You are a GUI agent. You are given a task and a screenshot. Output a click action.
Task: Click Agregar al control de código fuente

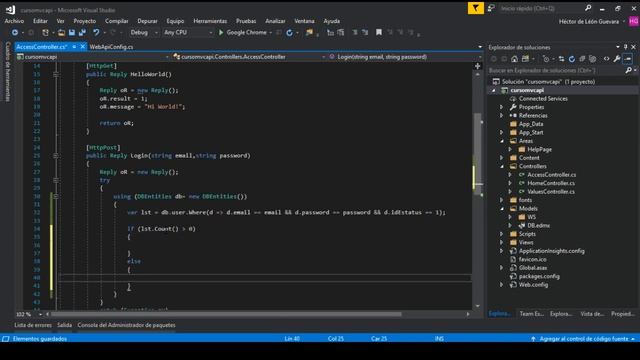coord(584,339)
